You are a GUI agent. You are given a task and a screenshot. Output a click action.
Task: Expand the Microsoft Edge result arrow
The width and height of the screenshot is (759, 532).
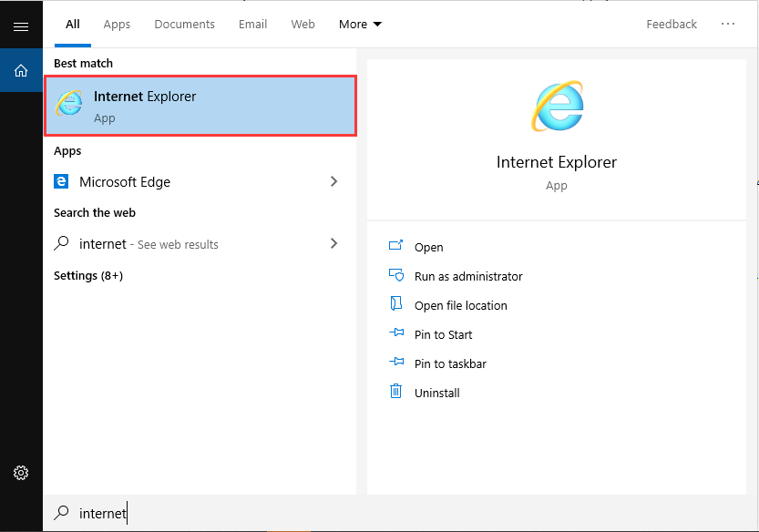click(x=333, y=181)
